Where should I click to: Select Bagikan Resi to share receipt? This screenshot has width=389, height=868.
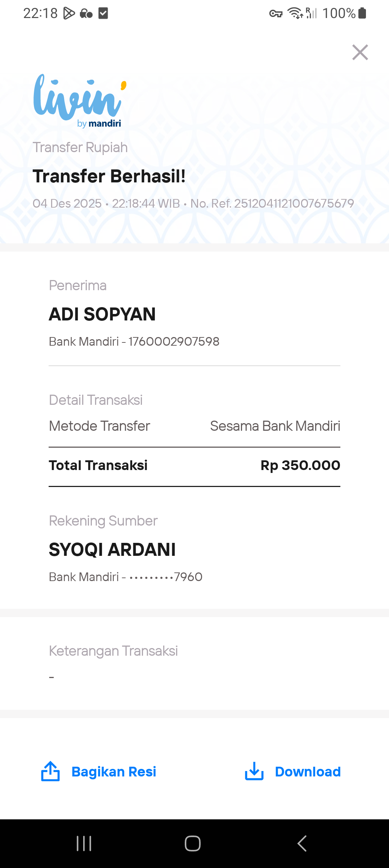[x=114, y=772]
